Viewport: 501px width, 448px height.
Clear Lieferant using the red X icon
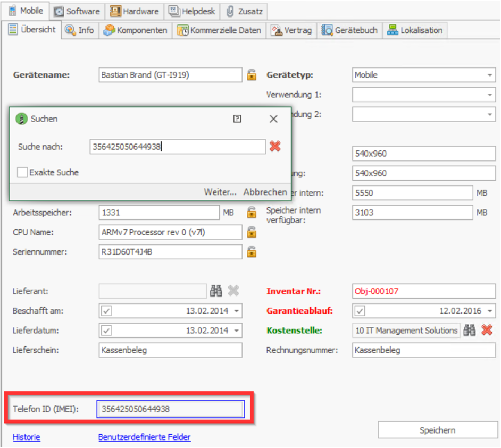click(x=233, y=291)
